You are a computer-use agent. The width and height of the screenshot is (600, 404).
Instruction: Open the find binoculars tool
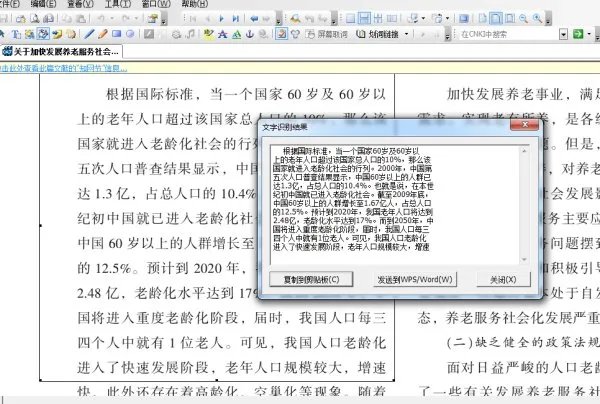295,18
